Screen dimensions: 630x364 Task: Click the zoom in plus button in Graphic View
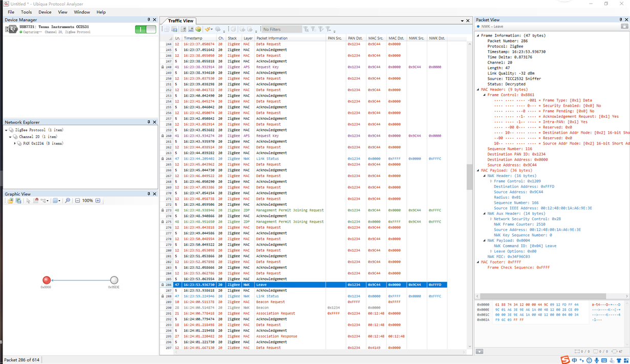pyautogui.click(x=98, y=201)
